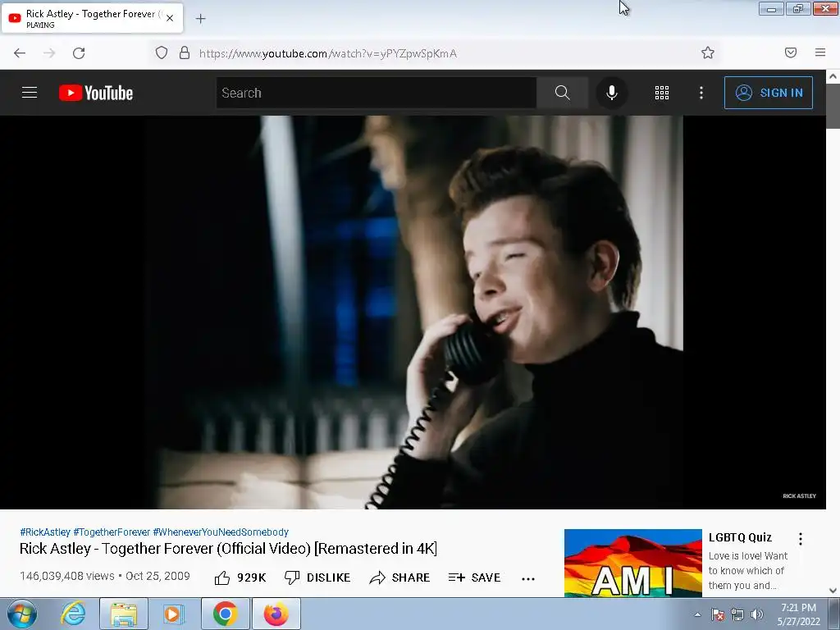The image size is (840, 630).
Task: Open a new browser tab
Action: tap(200, 19)
